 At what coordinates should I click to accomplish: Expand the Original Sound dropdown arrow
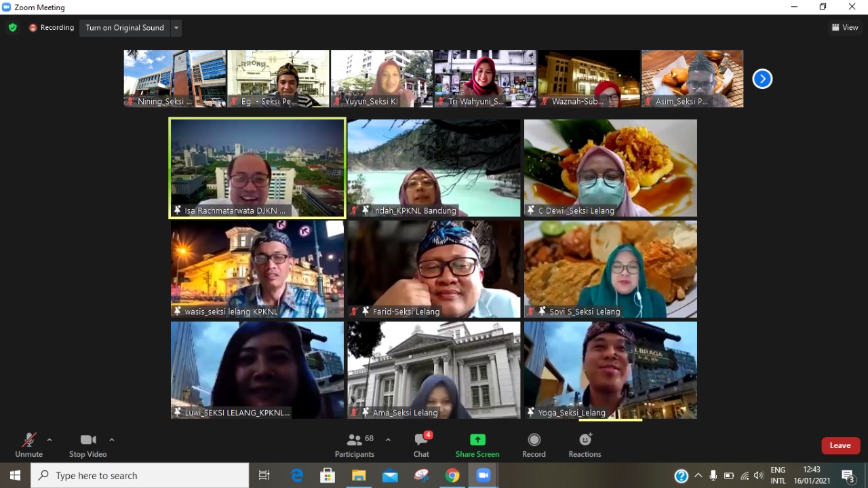point(176,28)
